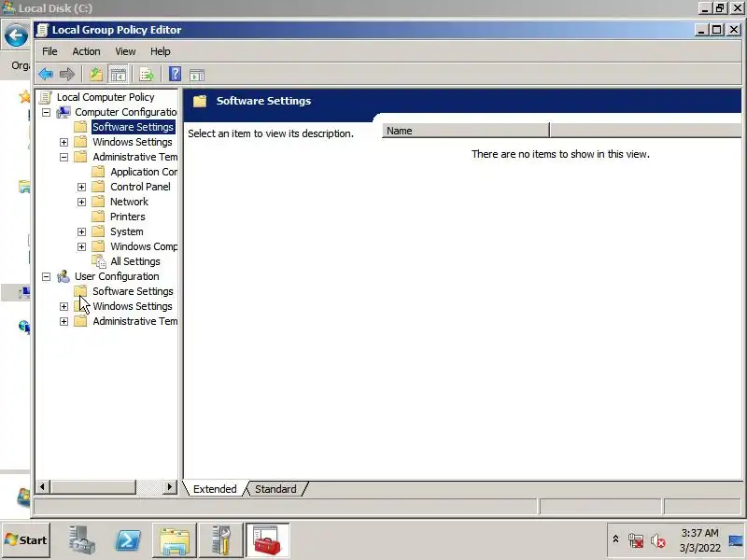Open the Action menu
Image resolution: width=747 pixels, height=560 pixels.
[x=86, y=51]
